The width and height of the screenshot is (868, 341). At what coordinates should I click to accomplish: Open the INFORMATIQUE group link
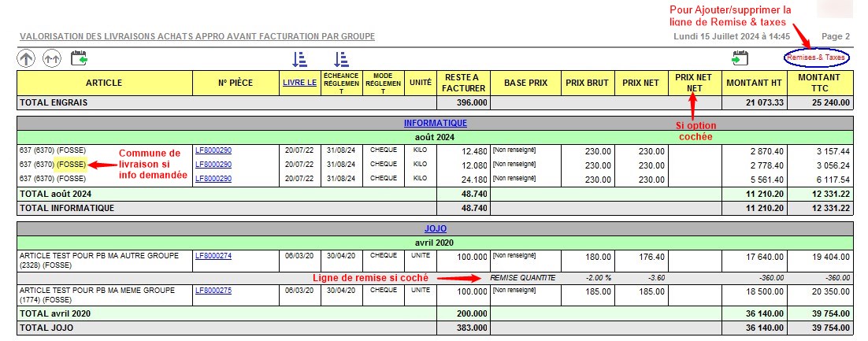click(x=435, y=123)
